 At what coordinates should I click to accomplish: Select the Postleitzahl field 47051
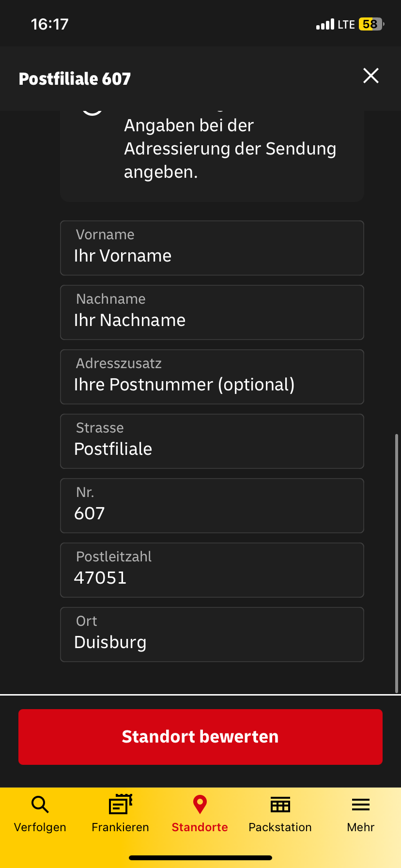point(212,570)
